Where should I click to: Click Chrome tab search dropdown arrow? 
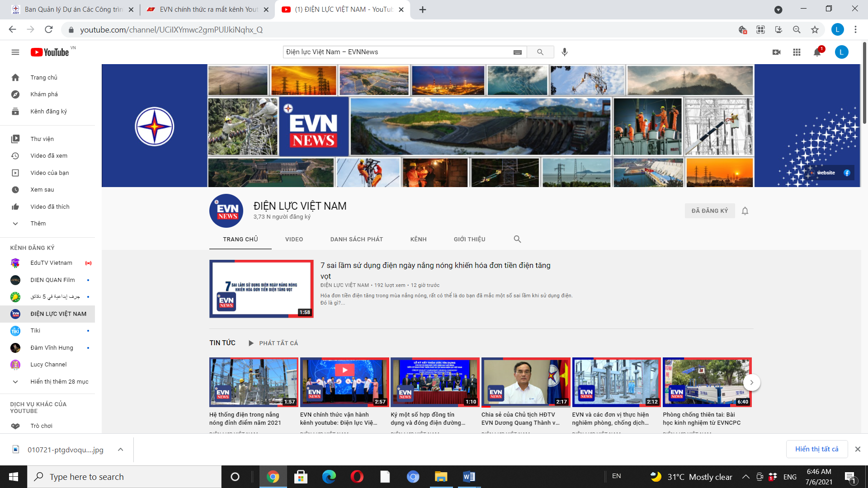[x=778, y=9]
